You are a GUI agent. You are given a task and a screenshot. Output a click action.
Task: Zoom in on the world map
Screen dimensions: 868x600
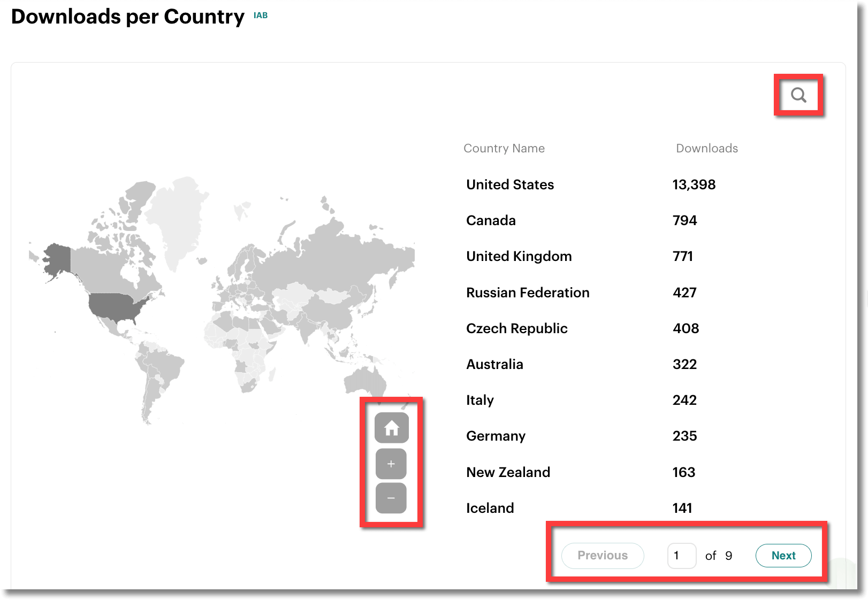[391, 464]
